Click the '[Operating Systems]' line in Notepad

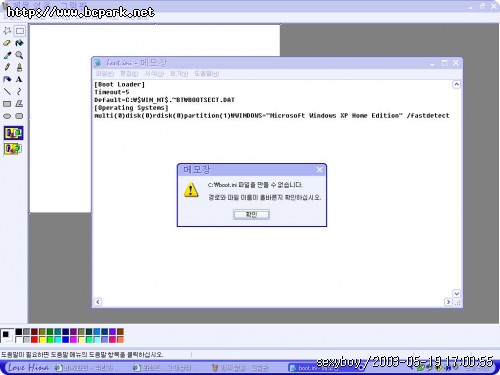131,108
